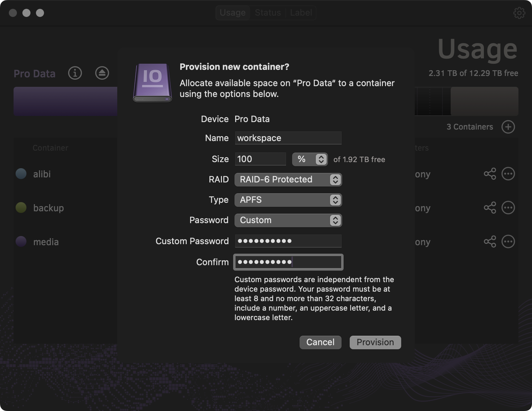Expand the RAID-6 Protected dropdown
This screenshot has width=532, height=411.
coord(288,180)
